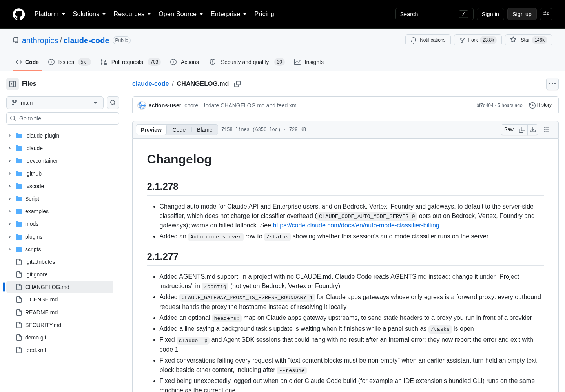Open the Issues tab

[69, 62]
